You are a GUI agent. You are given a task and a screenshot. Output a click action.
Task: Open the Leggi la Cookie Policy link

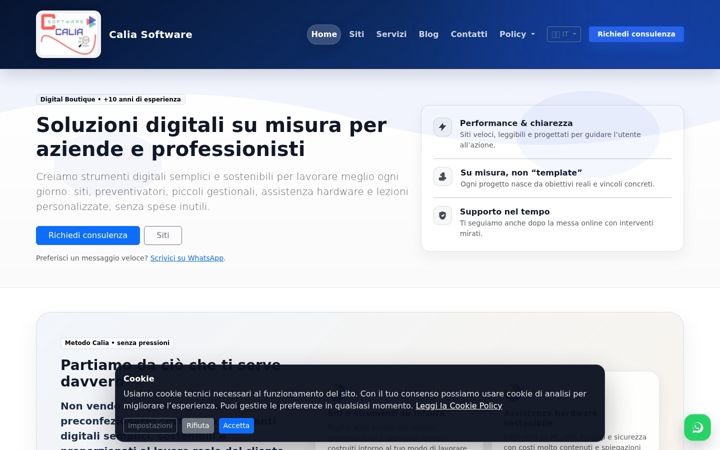459,406
